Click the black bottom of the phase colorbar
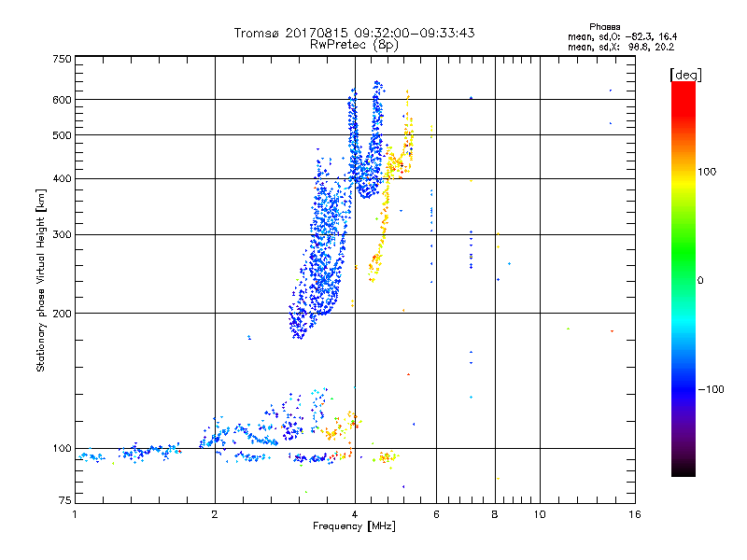Screen dimensions: 747x560 684,471
